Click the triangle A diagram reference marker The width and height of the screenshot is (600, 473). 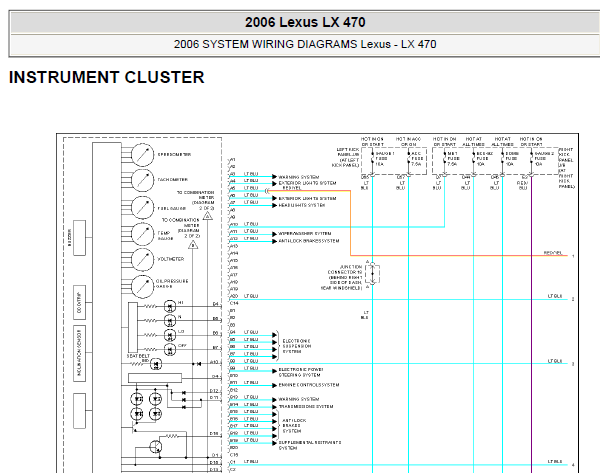[x=207, y=216]
